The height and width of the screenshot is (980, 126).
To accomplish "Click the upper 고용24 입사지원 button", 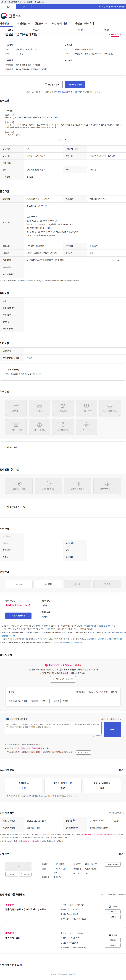I will click(x=75, y=84).
